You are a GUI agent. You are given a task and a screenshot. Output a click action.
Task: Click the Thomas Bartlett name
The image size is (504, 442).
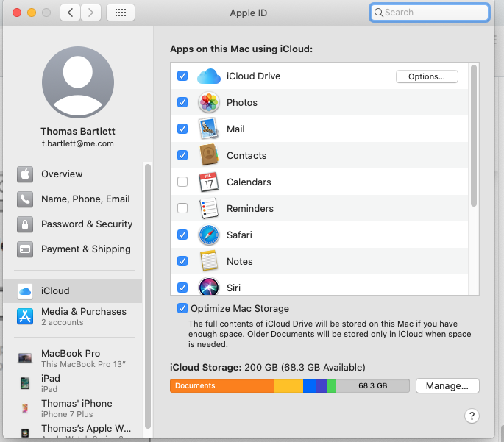click(x=78, y=131)
